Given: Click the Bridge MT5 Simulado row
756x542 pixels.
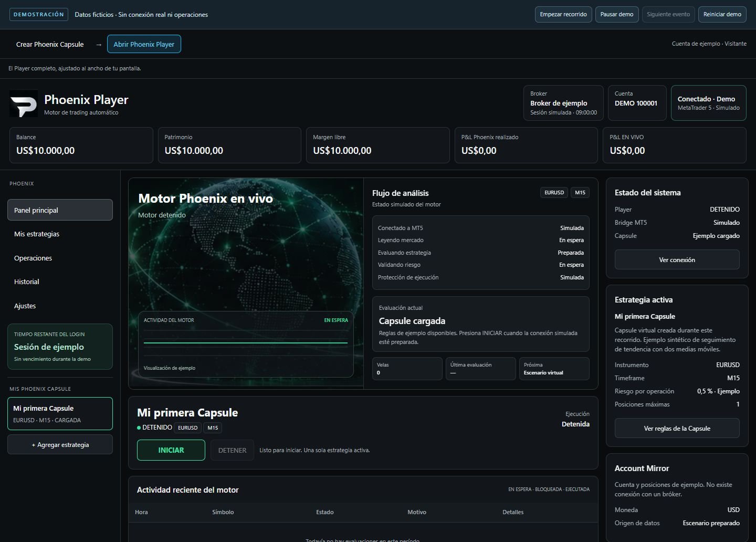Looking at the screenshot, I should (677, 223).
